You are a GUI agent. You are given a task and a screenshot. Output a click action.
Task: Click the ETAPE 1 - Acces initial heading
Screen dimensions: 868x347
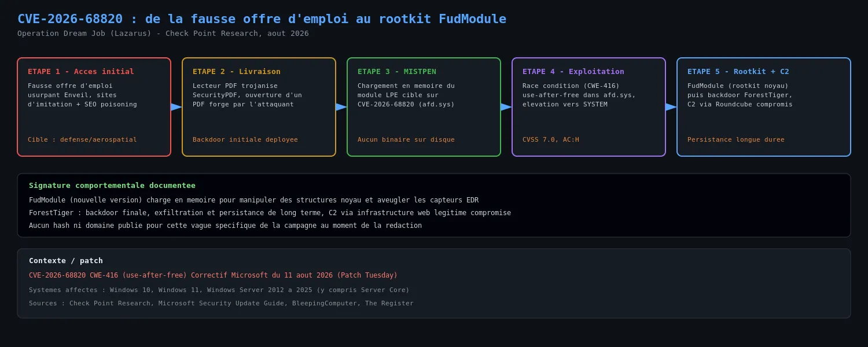tap(81, 72)
